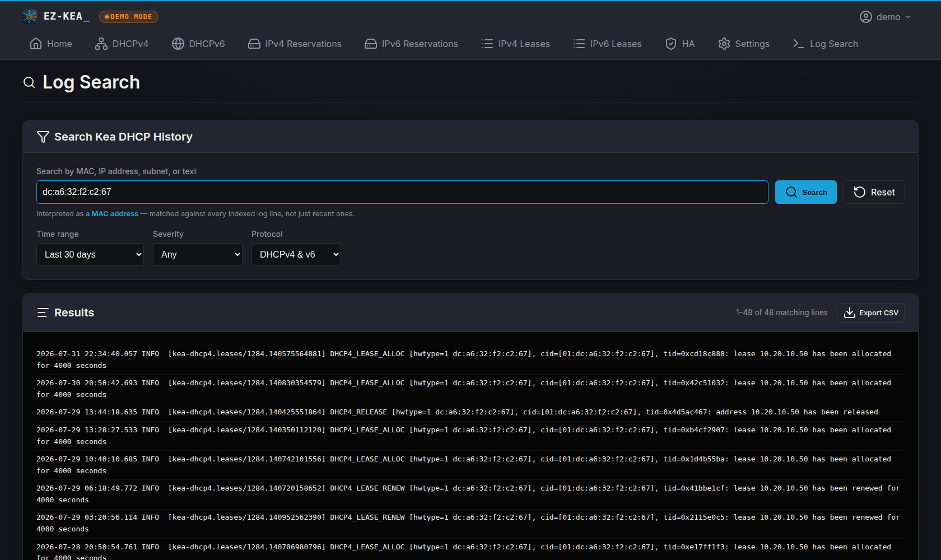
Task: Open the Severity dropdown
Action: 198,254
